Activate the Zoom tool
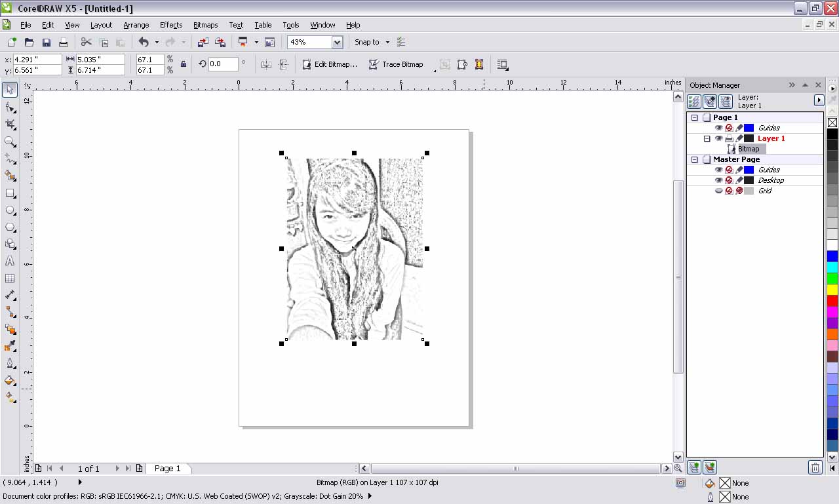 coord(9,142)
